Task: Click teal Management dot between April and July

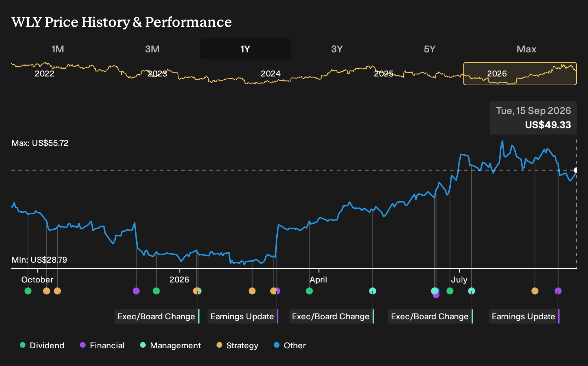Action: click(x=373, y=291)
